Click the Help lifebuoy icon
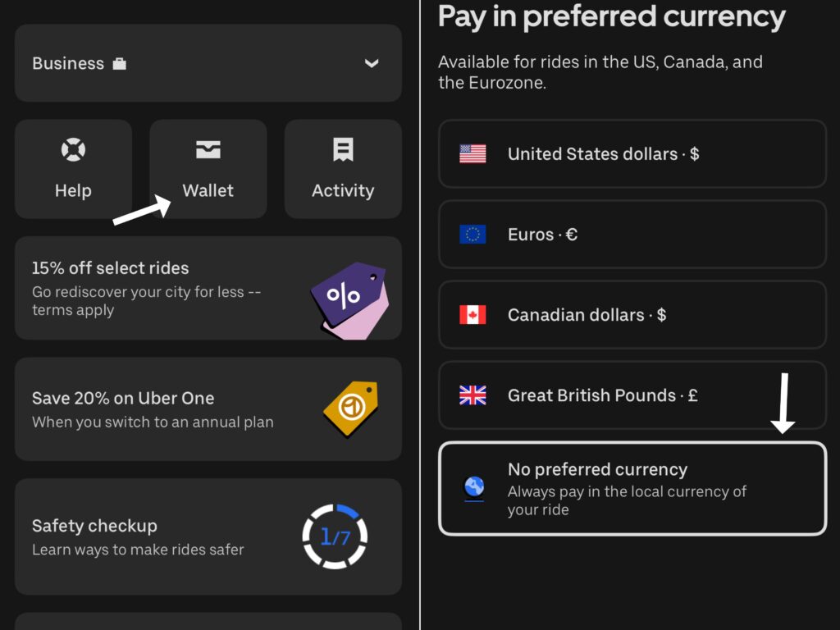 (73, 149)
